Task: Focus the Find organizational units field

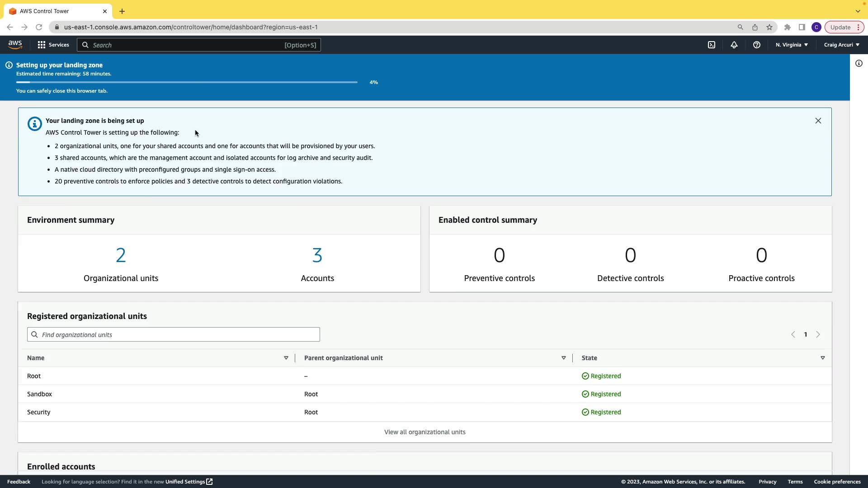Action: [x=174, y=335]
